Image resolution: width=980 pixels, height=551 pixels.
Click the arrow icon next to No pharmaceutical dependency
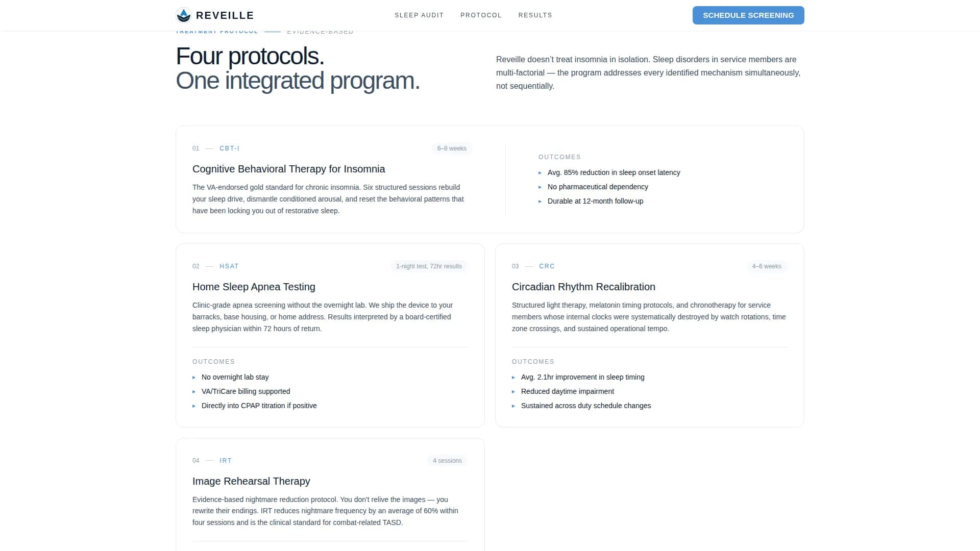pos(540,187)
